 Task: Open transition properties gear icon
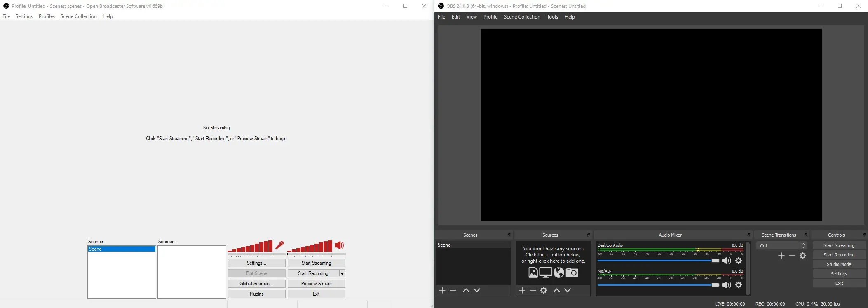(x=803, y=256)
